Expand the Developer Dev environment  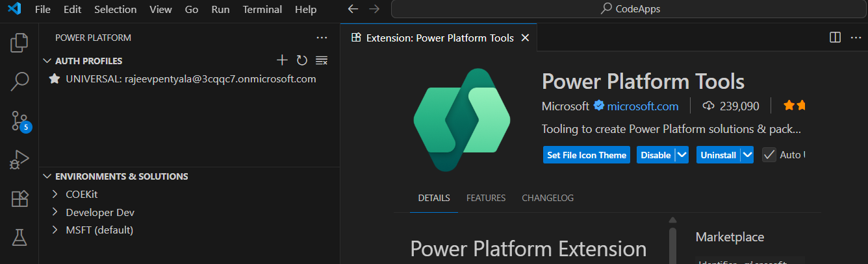point(55,212)
